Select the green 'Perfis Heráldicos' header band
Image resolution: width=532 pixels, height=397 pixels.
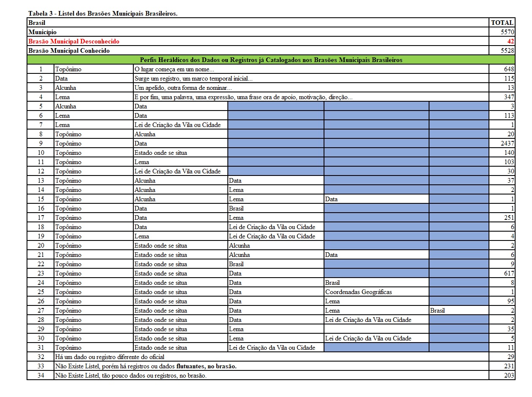(x=271, y=60)
